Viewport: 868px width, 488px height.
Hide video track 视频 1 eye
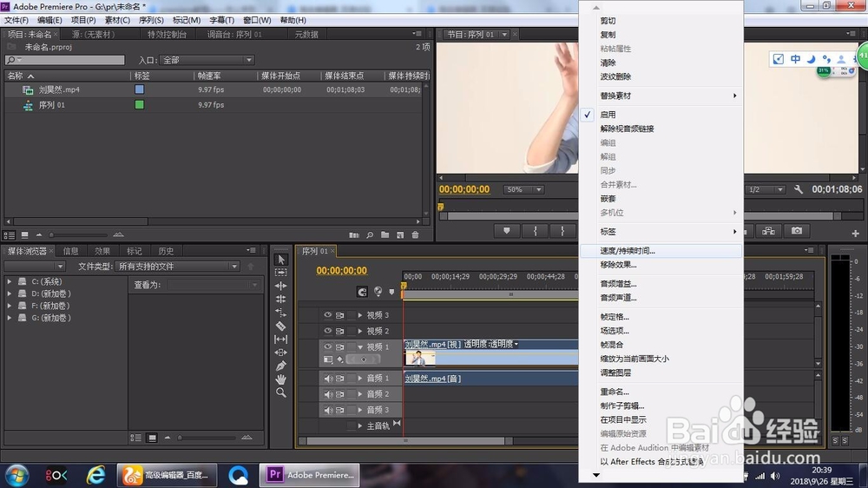pos(328,346)
